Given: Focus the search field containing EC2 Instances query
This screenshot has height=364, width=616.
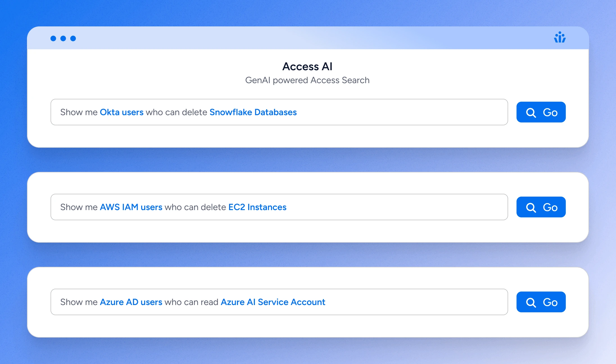Looking at the screenshot, I should click(x=279, y=207).
